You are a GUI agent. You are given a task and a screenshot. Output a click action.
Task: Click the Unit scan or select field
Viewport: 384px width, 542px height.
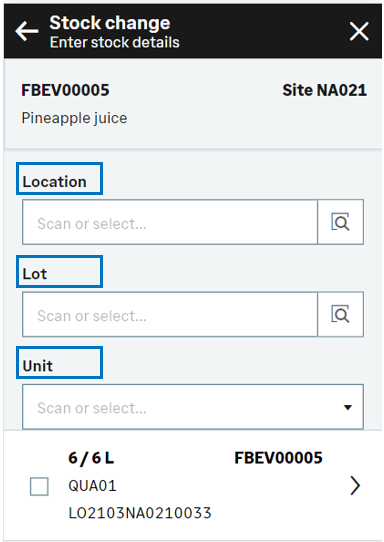[x=193, y=407]
